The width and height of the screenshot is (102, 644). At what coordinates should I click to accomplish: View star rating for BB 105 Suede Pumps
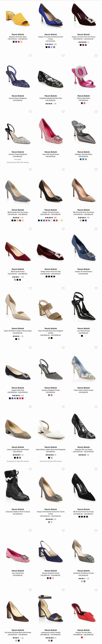(x=82, y=217)
